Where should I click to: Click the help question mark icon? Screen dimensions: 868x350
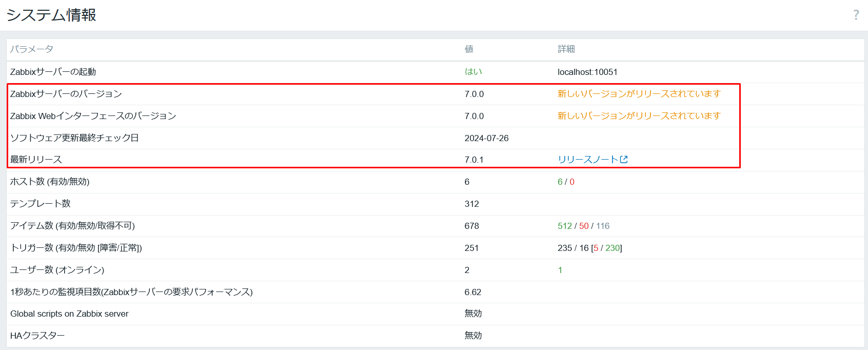coord(856,15)
